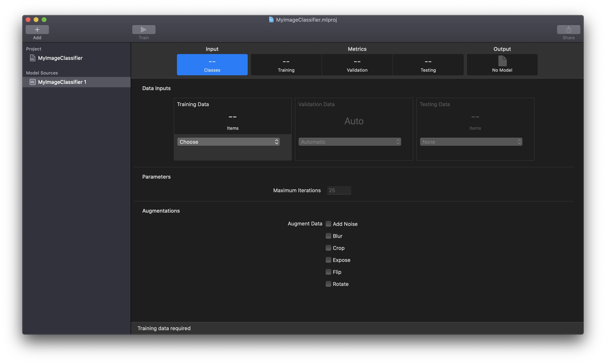Click the Model Sources sidebar heading
Screen dimensions: 606x364
[x=42, y=73]
